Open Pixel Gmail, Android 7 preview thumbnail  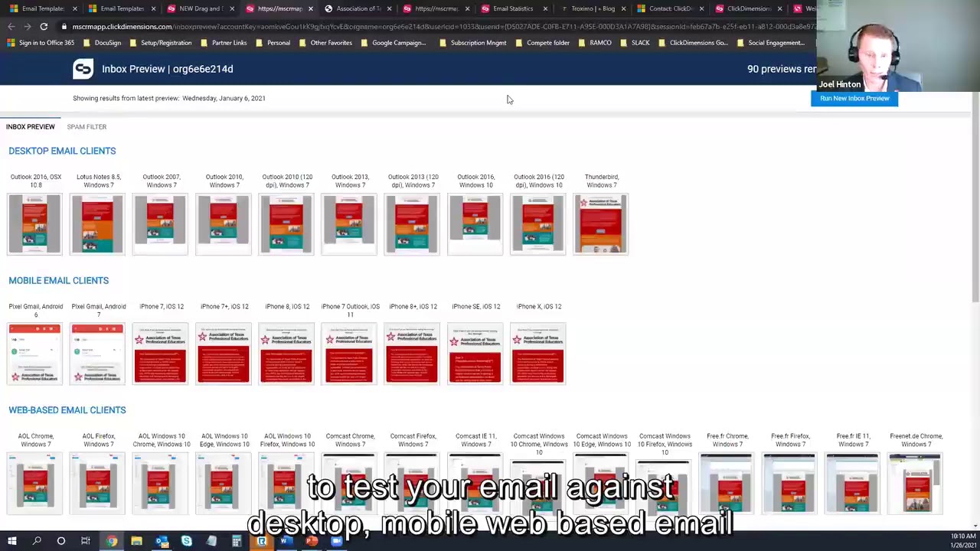pos(97,354)
